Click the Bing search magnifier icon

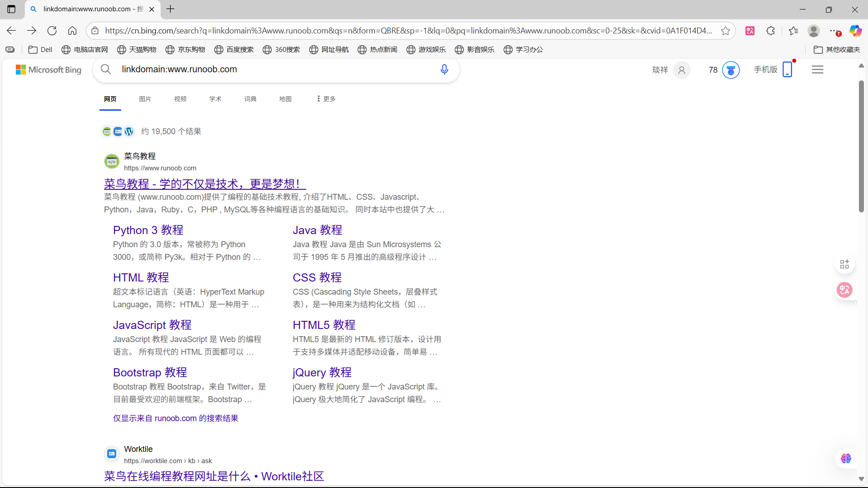click(106, 69)
